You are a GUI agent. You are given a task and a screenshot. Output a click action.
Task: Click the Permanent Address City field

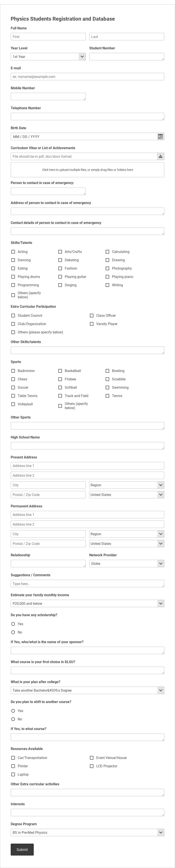click(48, 534)
